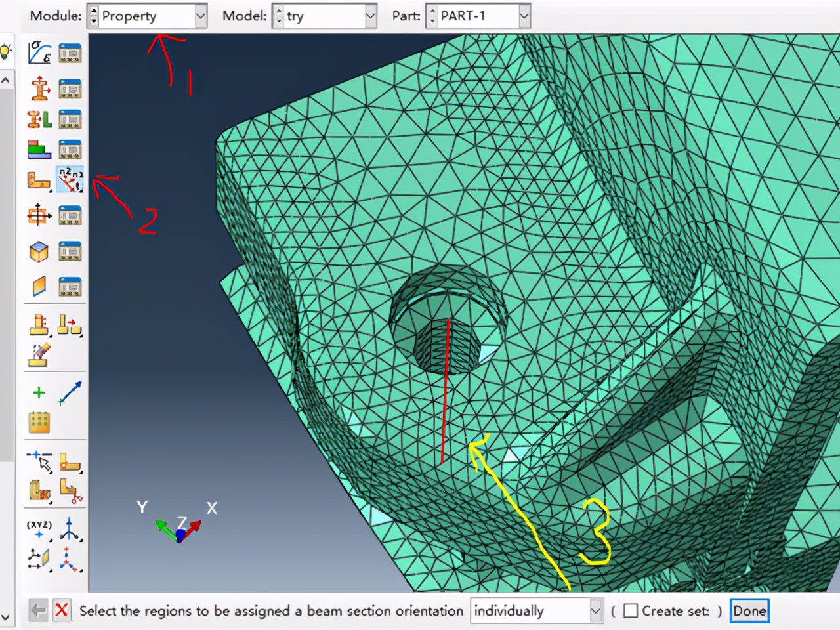Screen dimensions: 840x630
Task: Click the Create Material stress-strain icon
Action: (39, 52)
